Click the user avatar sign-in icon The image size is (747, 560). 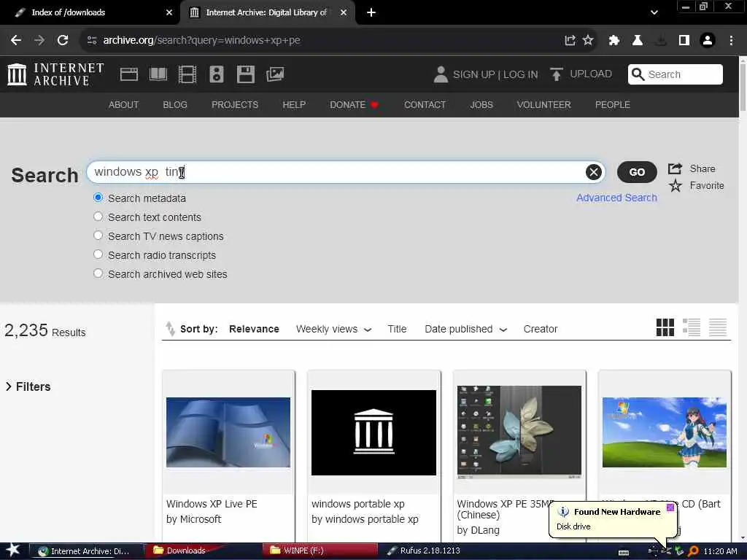(441, 74)
